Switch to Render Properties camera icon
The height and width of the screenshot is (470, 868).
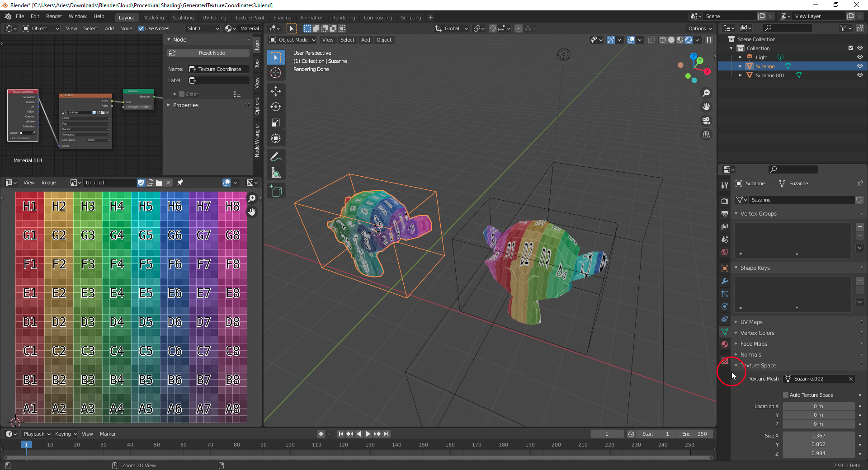[x=725, y=201]
